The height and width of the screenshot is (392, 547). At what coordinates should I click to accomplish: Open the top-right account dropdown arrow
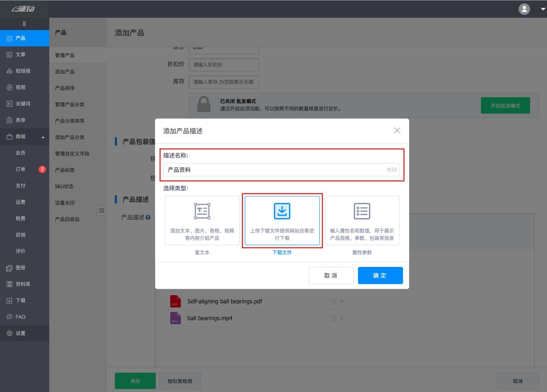(x=542, y=9)
